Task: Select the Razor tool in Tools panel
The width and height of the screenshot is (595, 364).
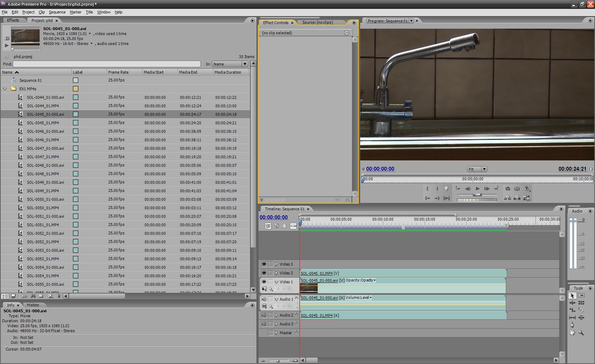Action: coord(581,310)
